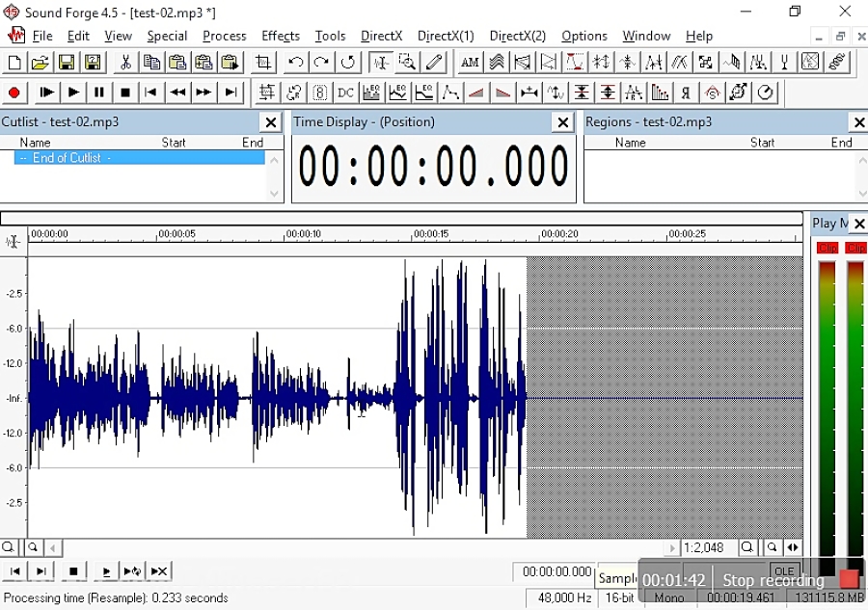Select the Magnify tool

[407, 63]
